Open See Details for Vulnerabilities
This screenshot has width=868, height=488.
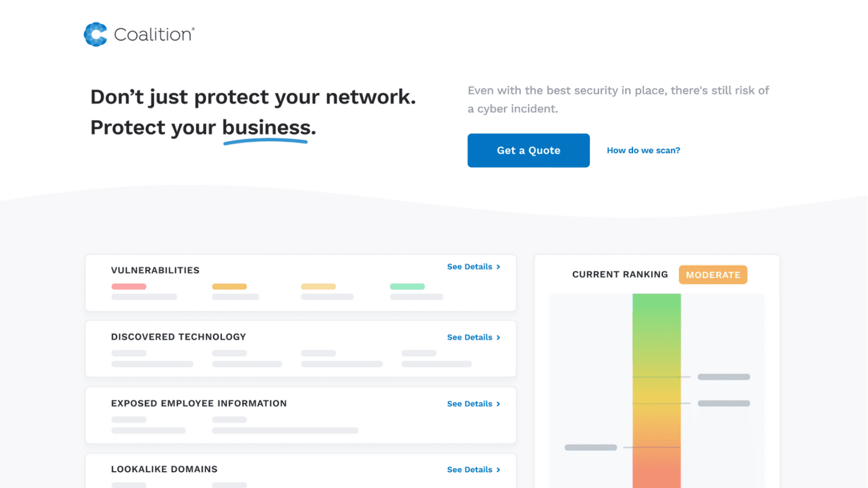tap(470, 267)
